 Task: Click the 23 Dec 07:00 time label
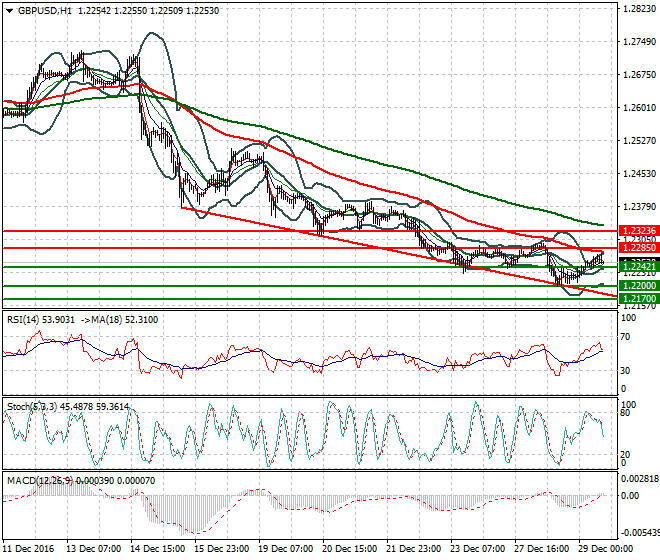[x=477, y=549]
